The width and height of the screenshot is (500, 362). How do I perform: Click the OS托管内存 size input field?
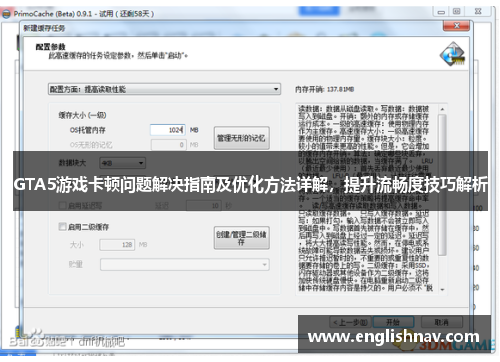click(168, 130)
